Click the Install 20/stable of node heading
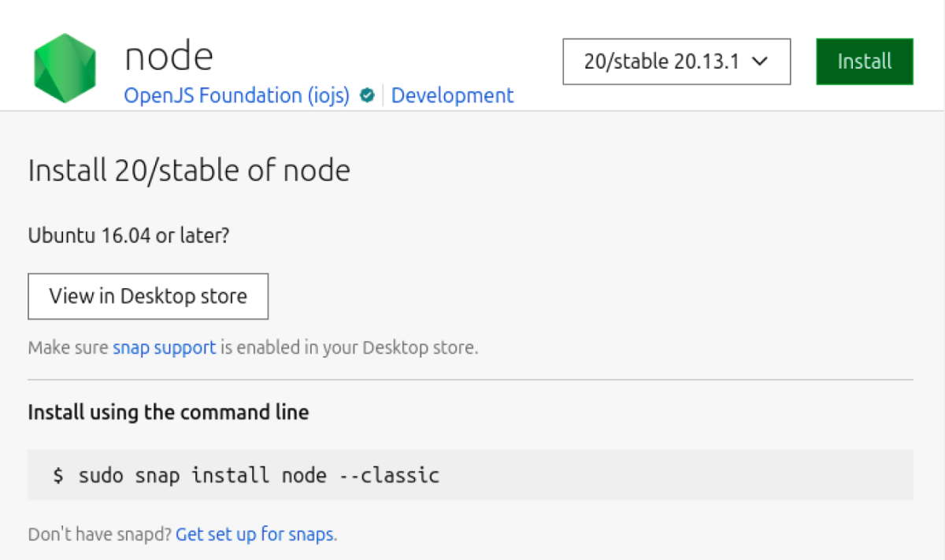This screenshot has height=560, width=945. [x=189, y=170]
